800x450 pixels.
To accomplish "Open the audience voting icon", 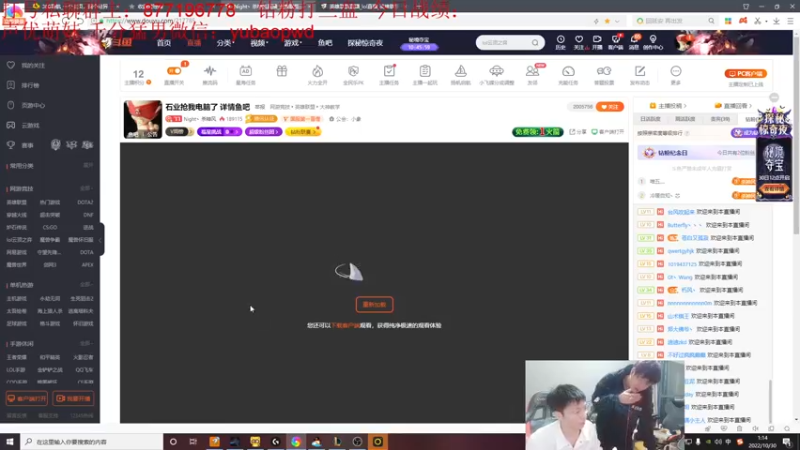I will coord(604,71).
